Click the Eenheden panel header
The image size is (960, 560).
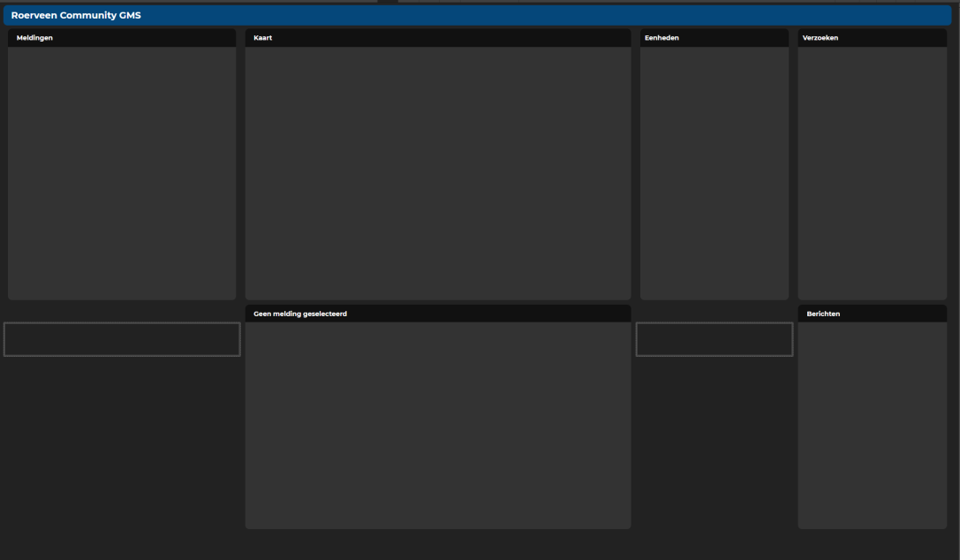coord(662,38)
